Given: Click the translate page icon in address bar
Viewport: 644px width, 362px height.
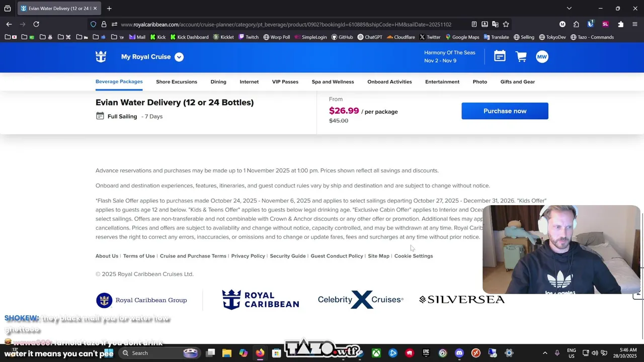Looking at the screenshot, I should 495,24.
